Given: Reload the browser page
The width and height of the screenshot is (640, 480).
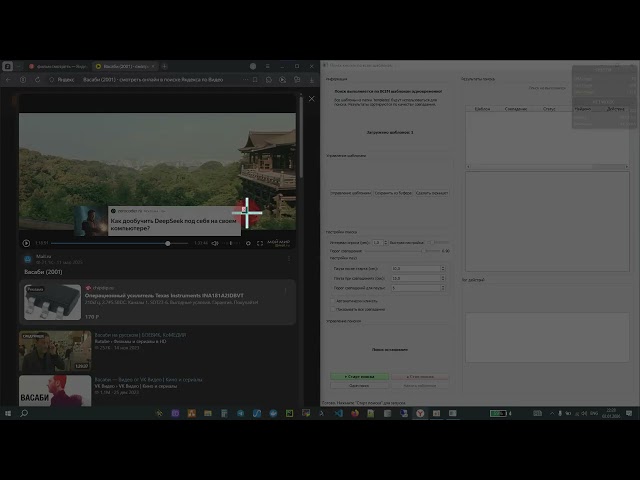Looking at the screenshot, I should pos(38,80).
